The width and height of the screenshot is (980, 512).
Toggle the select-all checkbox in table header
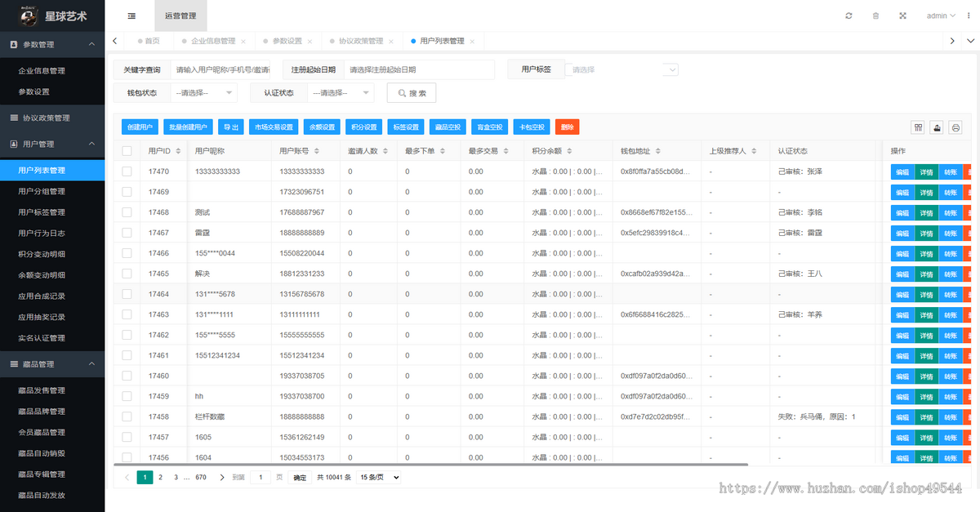coord(127,151)
